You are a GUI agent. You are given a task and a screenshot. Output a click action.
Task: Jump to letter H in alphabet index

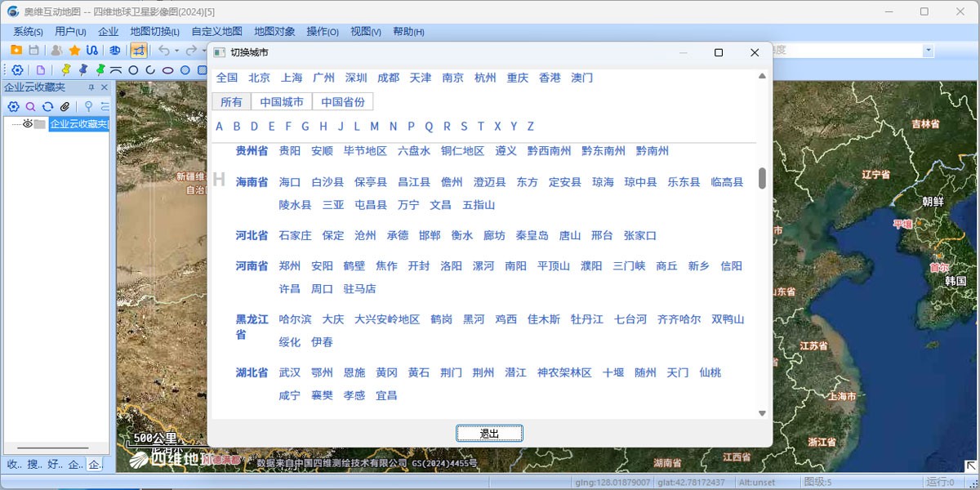click(x=323, y=127)
